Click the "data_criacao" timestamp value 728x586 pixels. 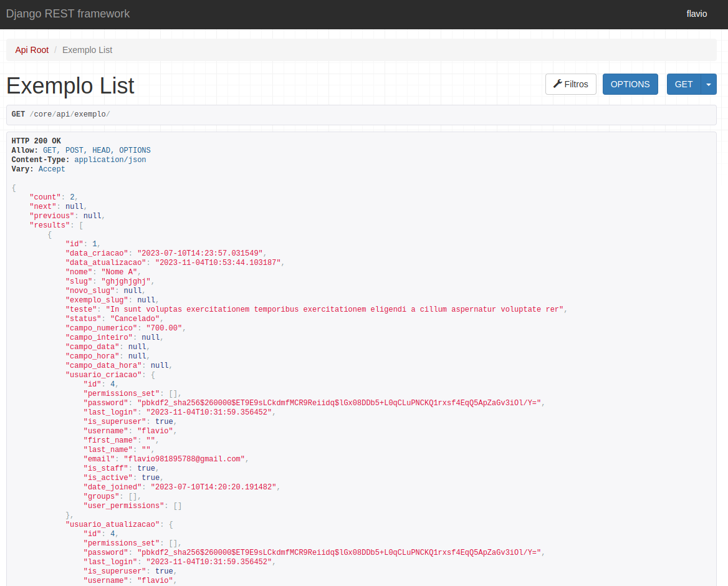click(200, 253)
